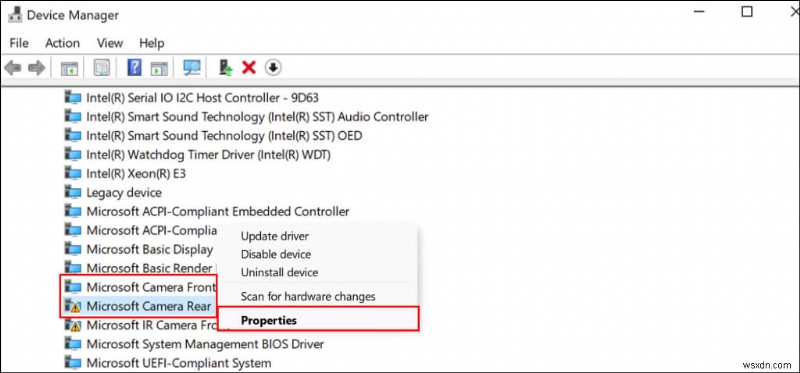Screen dimensions: 800x373
Task: Select Intel(R) Serial IO I2C Host Controller - 9D63
Action: coord(203,97)
